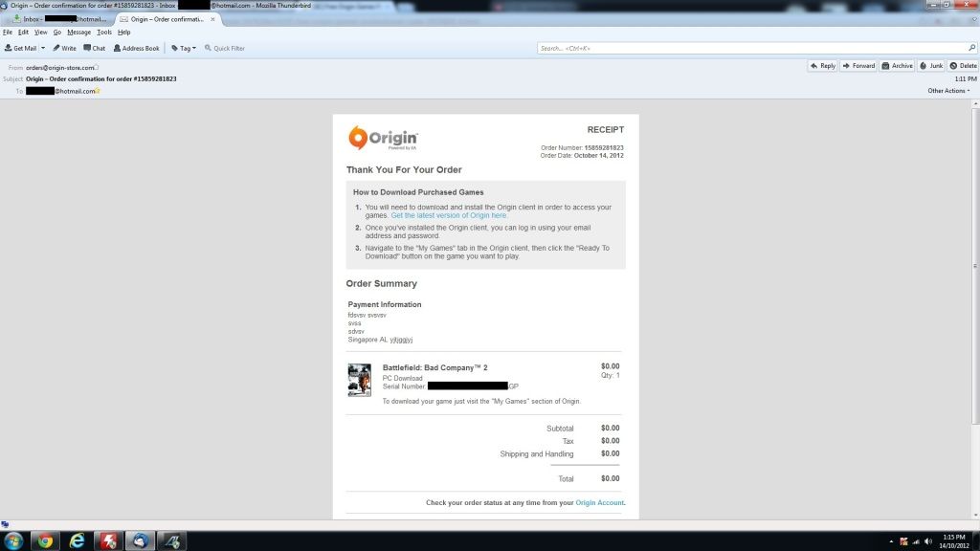Close the Origin order confirmation tab
The image size is (980, 551).
[212, 19]
